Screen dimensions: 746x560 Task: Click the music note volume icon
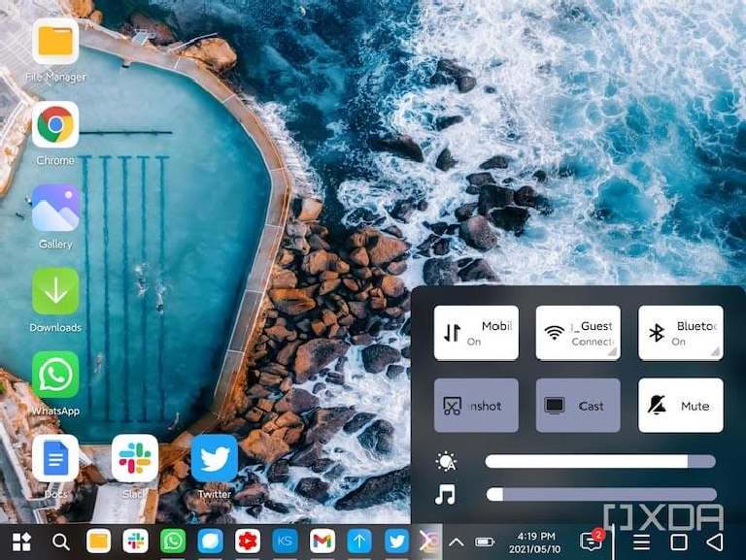point(445,495)
